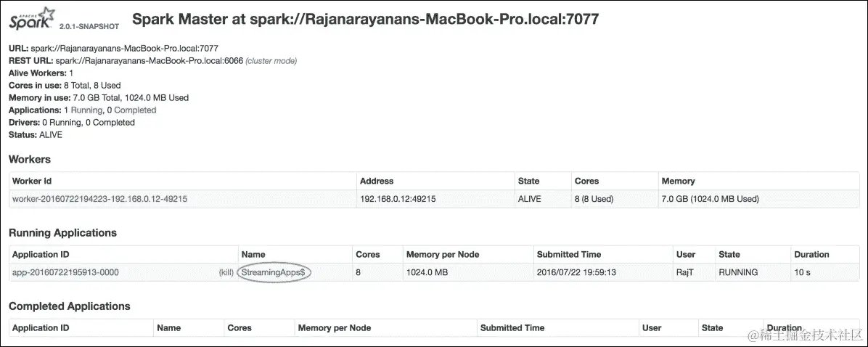This screenshot has width=868, height=347.
Task: Open the worker-20160722194223-192.168.0.12-49215 link
Action: (x=99, y=199)
